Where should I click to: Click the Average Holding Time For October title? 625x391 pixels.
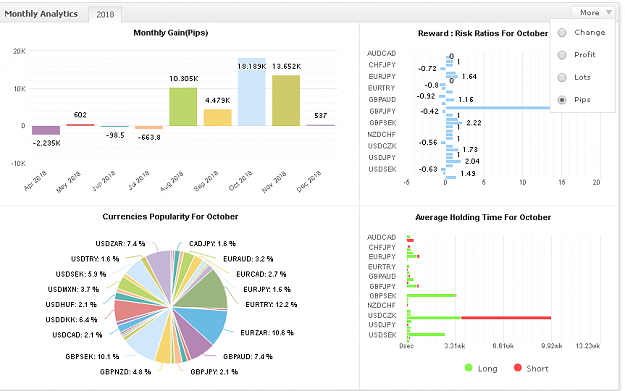(483, 217)
